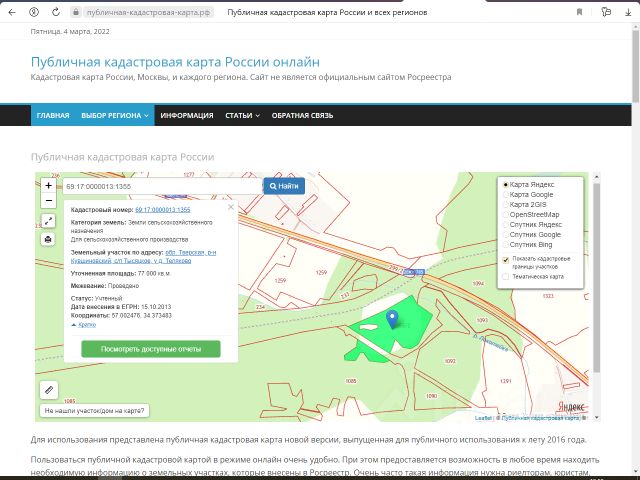Activate the ruler measurement tool
This screenshot has width=640, height=480.
(x=49, y=390)
